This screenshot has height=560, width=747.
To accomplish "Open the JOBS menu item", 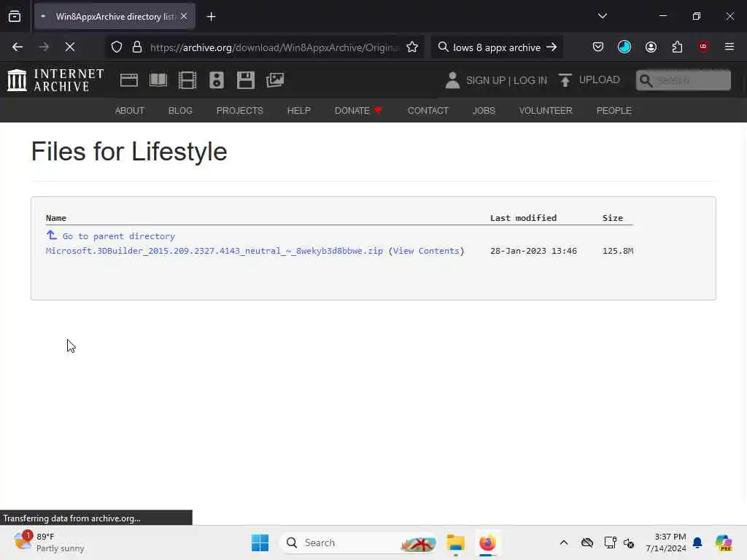I will (484, 111).
